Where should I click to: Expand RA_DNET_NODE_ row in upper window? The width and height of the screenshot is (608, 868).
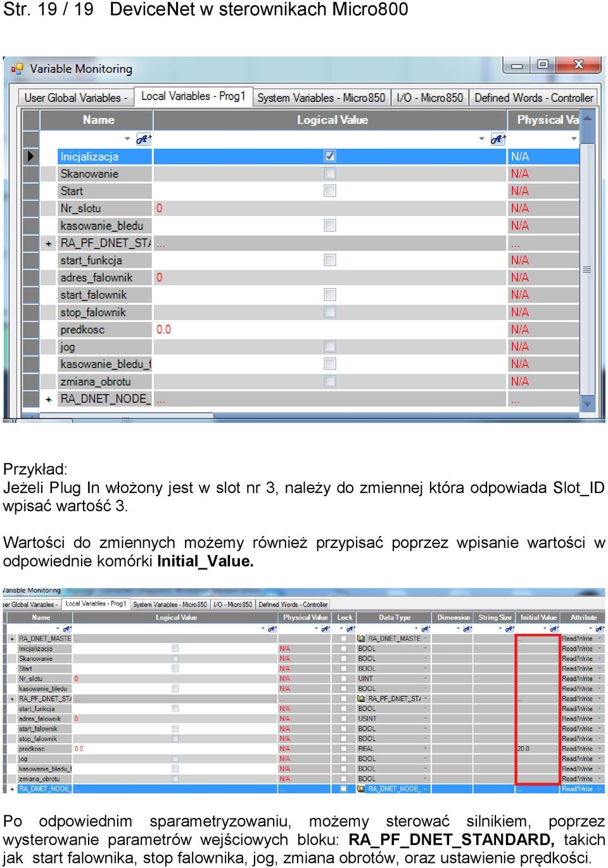[x=48, y=399]
